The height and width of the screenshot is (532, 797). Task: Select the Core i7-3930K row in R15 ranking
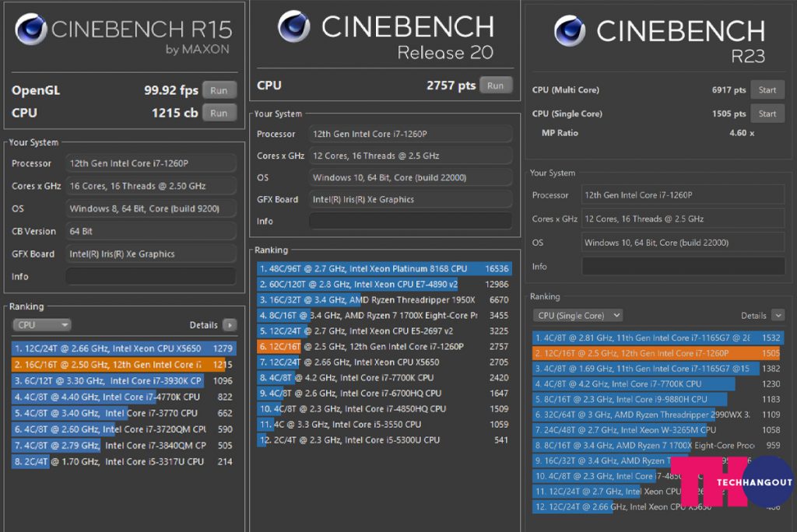click(124, 380)
